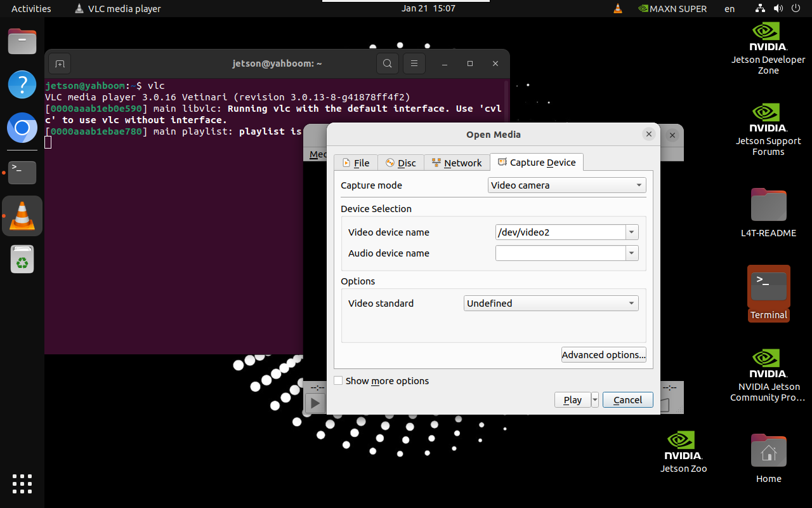Click the Advanced options button
812x508 pixels.
pyautogui.click(x=604, y=355)
